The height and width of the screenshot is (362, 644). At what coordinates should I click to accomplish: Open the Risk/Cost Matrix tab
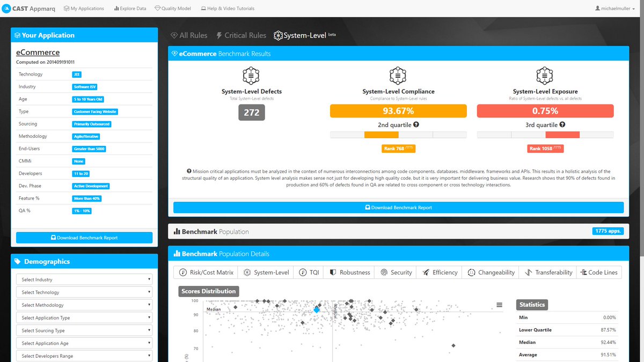[206, 272]
